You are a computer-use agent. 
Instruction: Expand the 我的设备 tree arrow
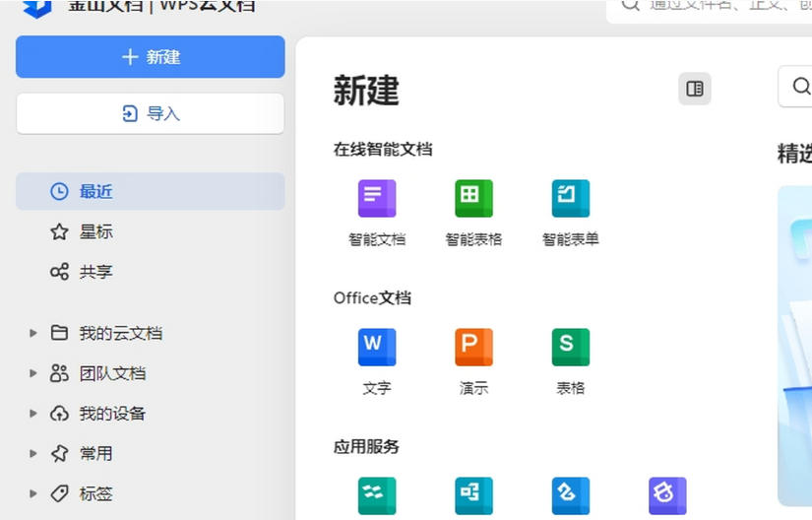[33, 414]
